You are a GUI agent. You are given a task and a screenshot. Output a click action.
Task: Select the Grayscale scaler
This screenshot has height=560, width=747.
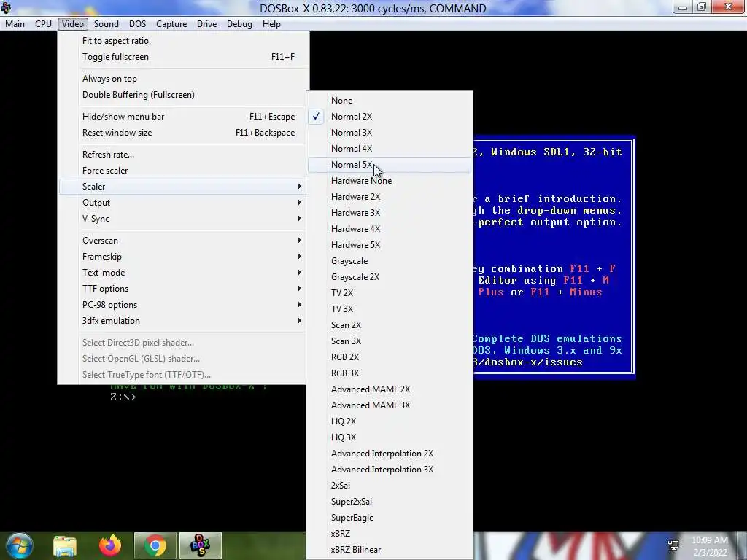[x=390, y=261]
